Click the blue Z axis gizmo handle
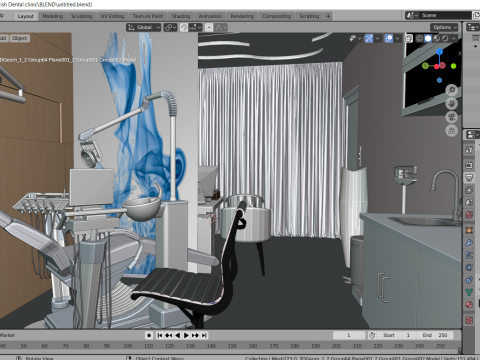 440,51
